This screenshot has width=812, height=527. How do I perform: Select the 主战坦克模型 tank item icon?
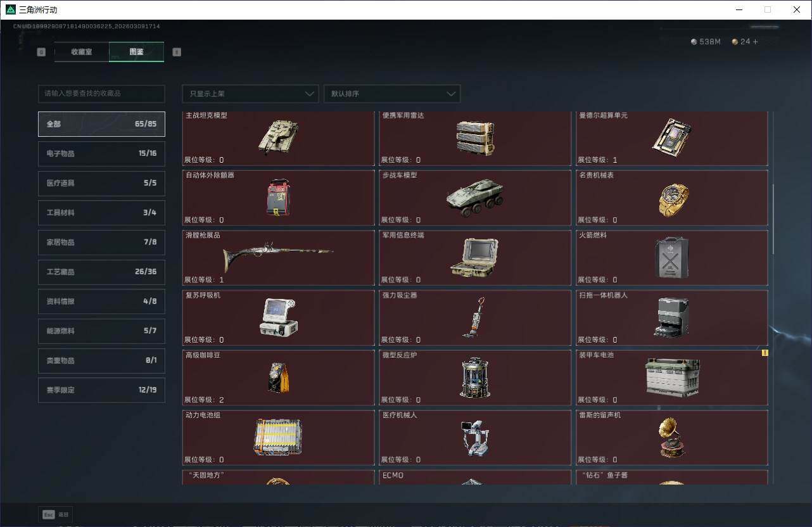click(278, 136)
